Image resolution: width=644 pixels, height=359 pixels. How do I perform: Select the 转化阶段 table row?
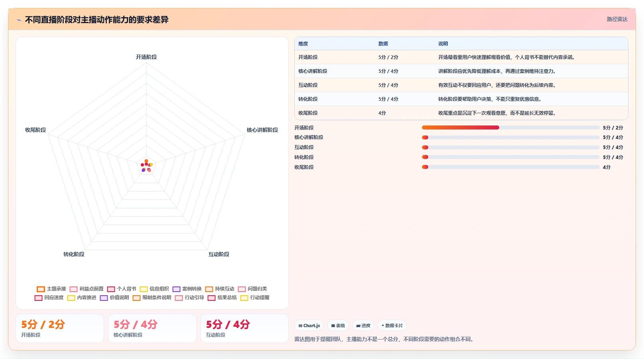tap(461, 99)
